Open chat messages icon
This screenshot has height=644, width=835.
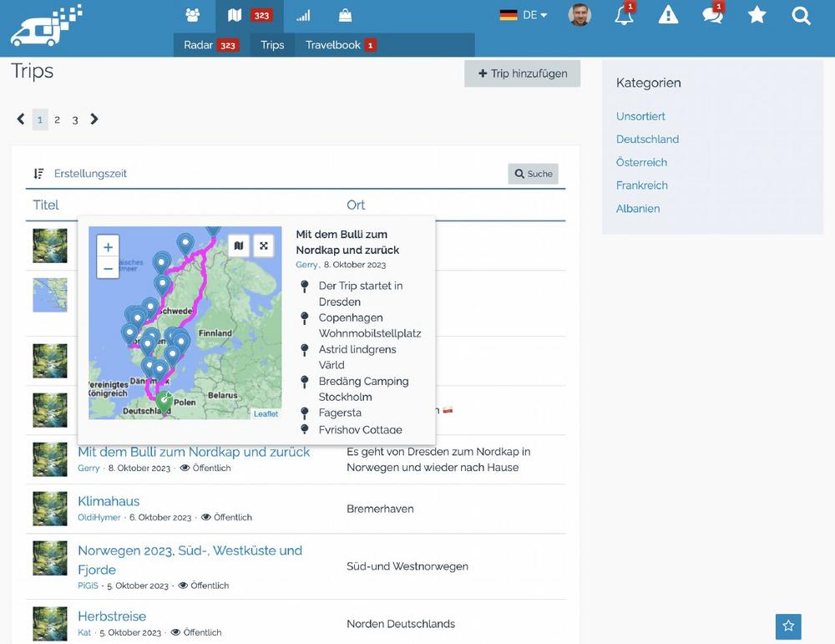pos(712,15)
